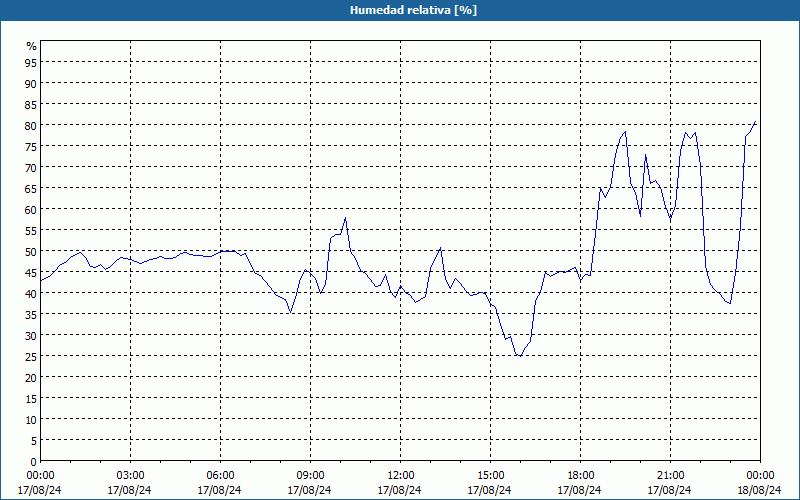Image resolution: width=800 pixels, height=500 pixels.
Task: Pick the "75" y-axis label
Action: click(x=31, y=146)
